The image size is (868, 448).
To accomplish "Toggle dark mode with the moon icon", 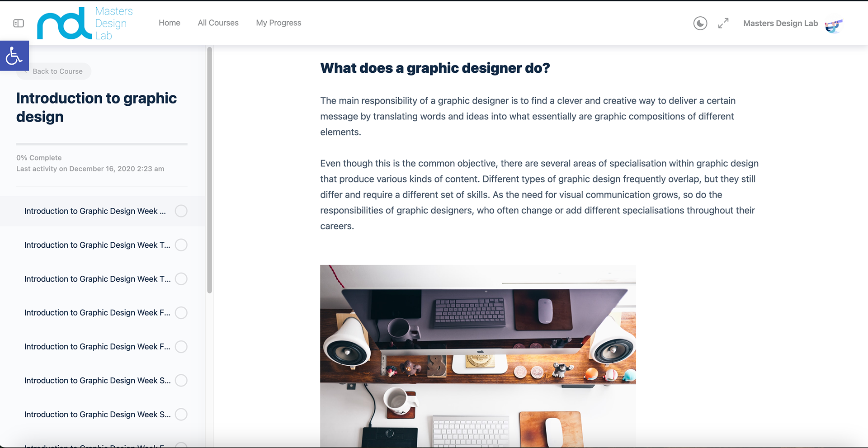I will (x=700, y=23).
